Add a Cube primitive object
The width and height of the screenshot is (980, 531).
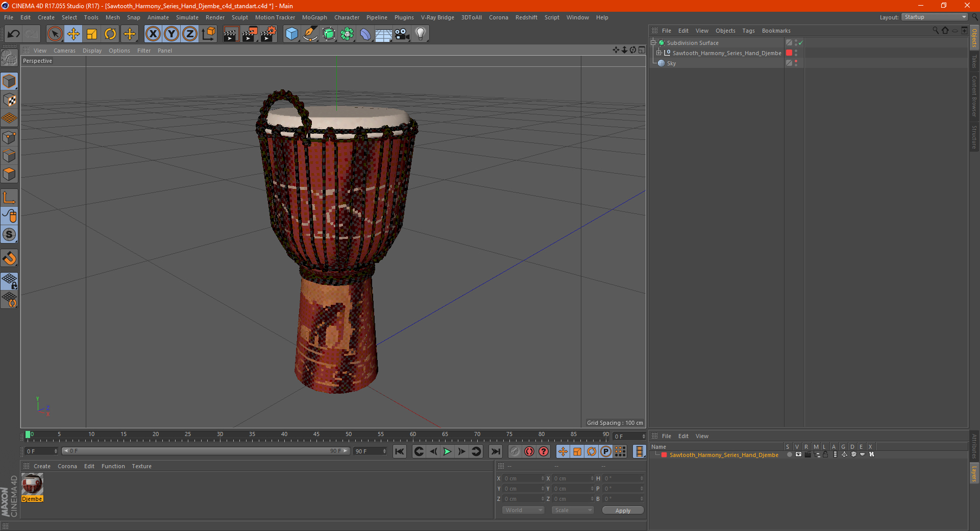(x=291, y=34)
